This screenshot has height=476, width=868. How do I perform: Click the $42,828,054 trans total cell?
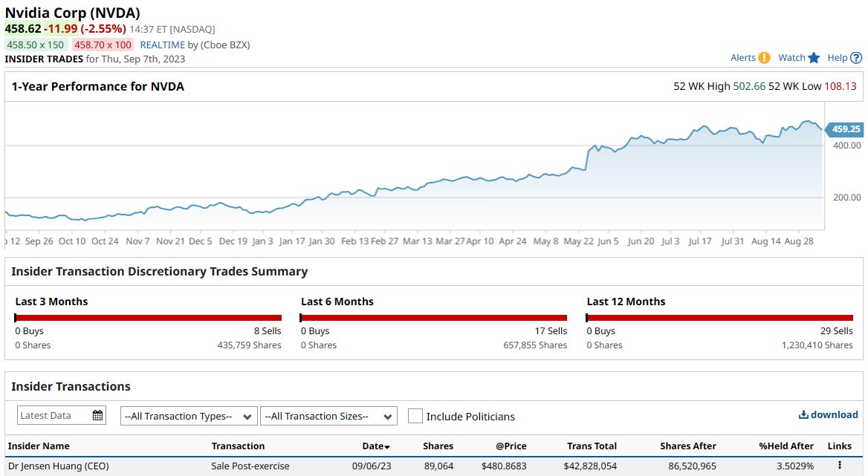point(590,466)
